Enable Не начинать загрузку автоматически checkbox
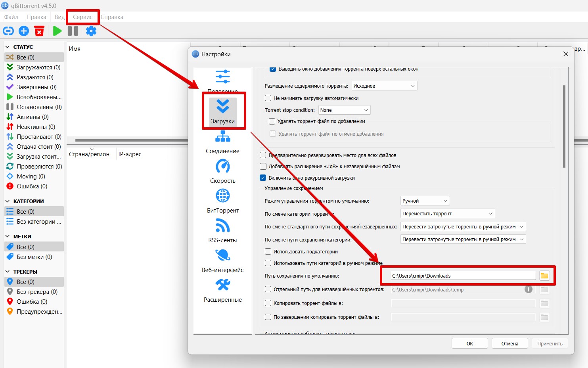The height and width of the screenshot is (368, 588). (268, 98)
